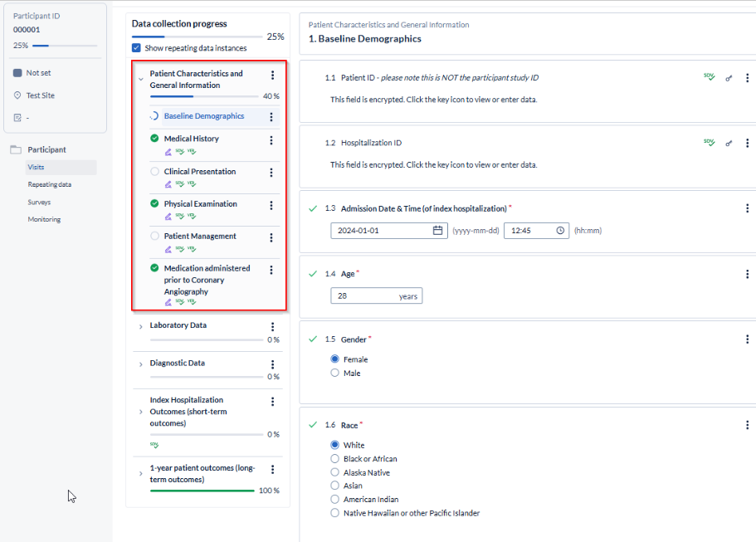Screen dimensions: 756x542
Task: Collapse Patient Characteristics and General Information
Action: (x=140, y=79)
